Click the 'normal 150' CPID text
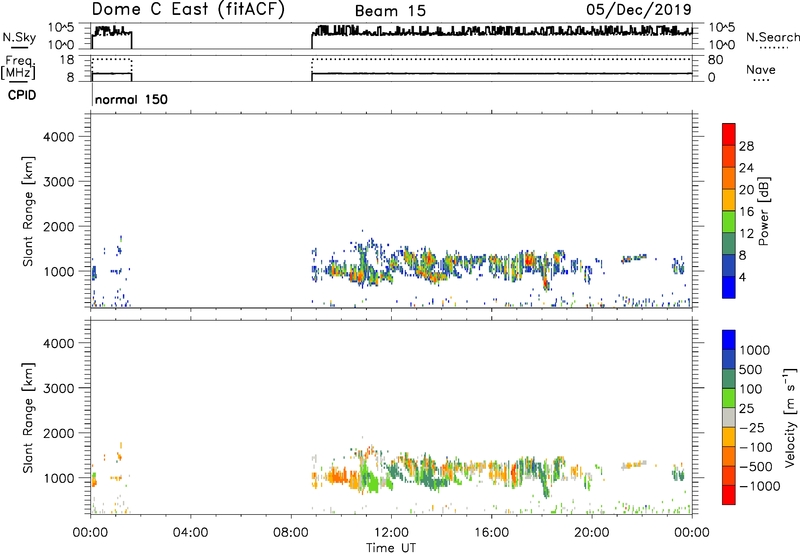The image size is (800, 554). 131,99
